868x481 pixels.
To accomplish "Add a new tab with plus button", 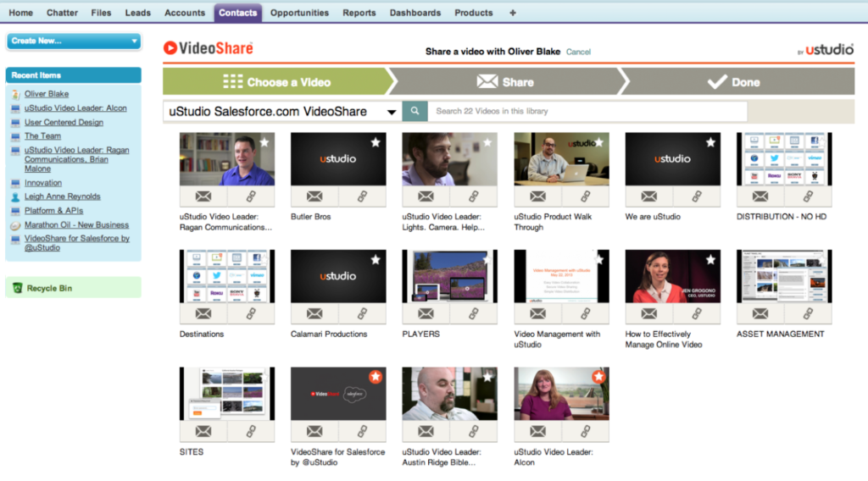I will [513, 13].
